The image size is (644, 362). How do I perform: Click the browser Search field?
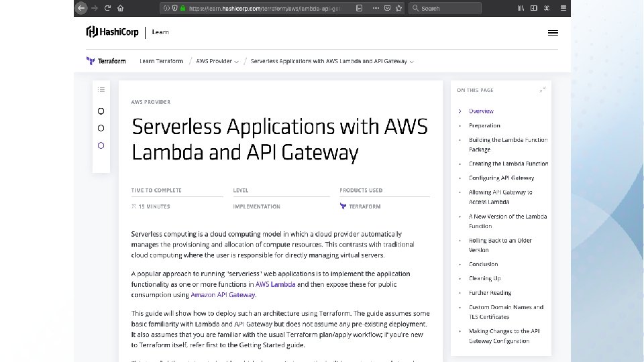[x=445, y=8]
